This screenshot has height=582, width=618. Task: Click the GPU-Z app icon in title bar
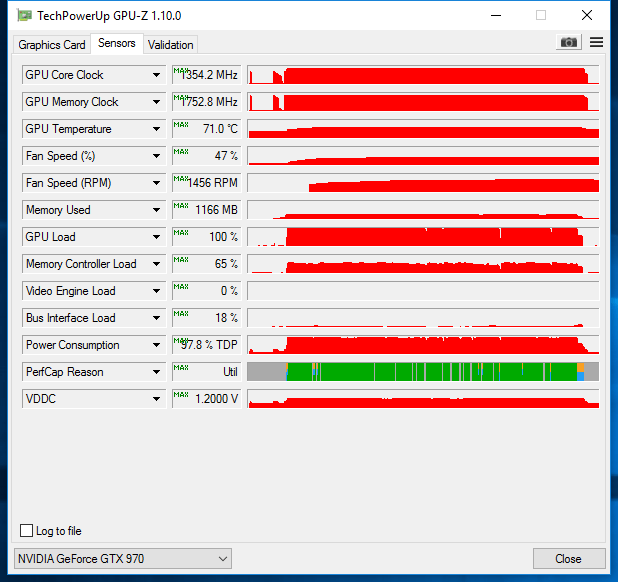pyautogui.click(x=24, y=15)
